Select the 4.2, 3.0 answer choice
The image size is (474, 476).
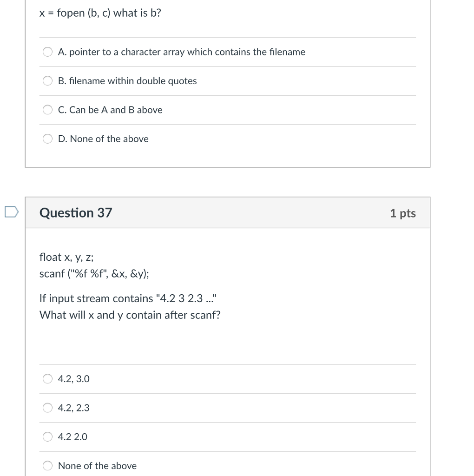point(47,378)
